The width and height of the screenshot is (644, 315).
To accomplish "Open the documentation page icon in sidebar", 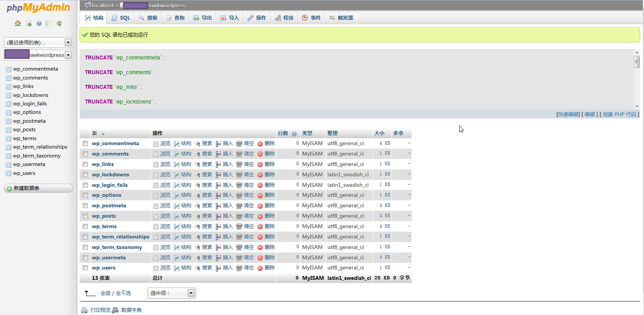I will click(48, 24).
